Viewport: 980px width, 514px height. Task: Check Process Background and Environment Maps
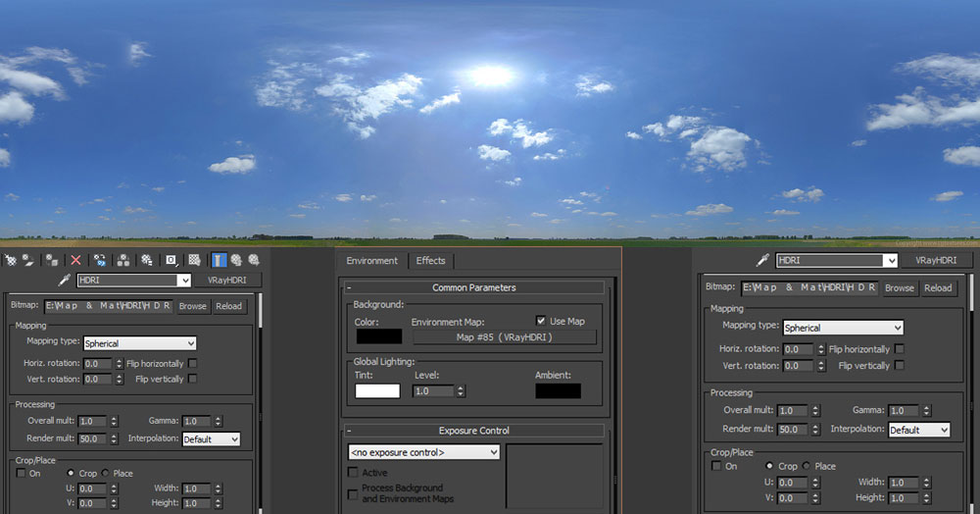click(x=354, y=493)
